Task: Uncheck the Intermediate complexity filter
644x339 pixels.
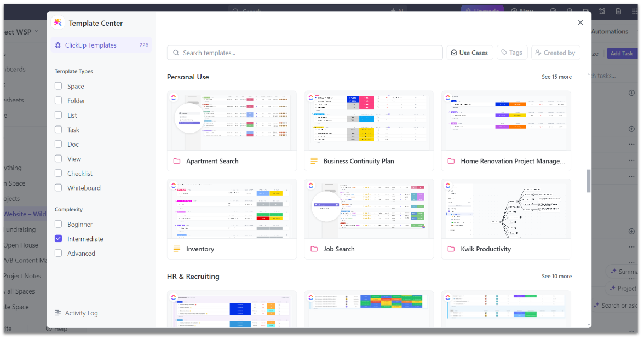Action: (x=58, y=239)
